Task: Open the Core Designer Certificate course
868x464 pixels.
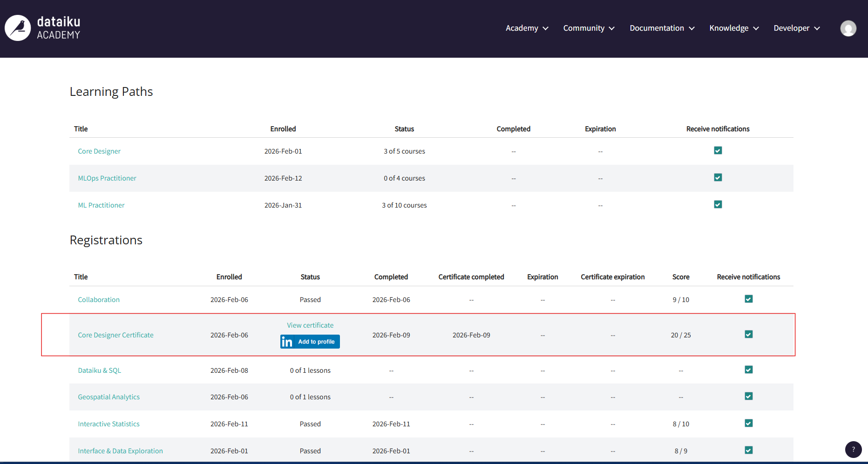Action: pyautogui.click(x=115, y=335)
